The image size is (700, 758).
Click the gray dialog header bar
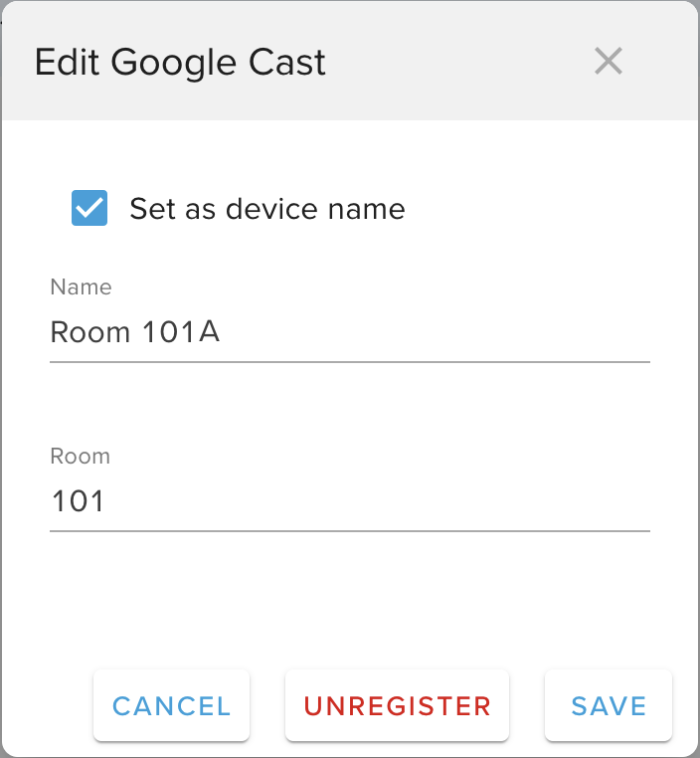[x=447, y=62]
